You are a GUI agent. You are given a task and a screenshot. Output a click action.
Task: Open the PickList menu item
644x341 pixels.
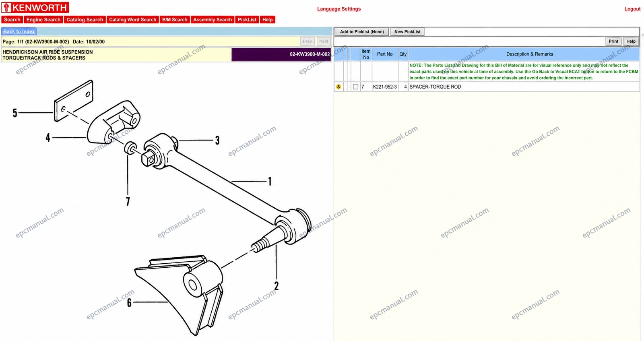(x=247, y=20)
